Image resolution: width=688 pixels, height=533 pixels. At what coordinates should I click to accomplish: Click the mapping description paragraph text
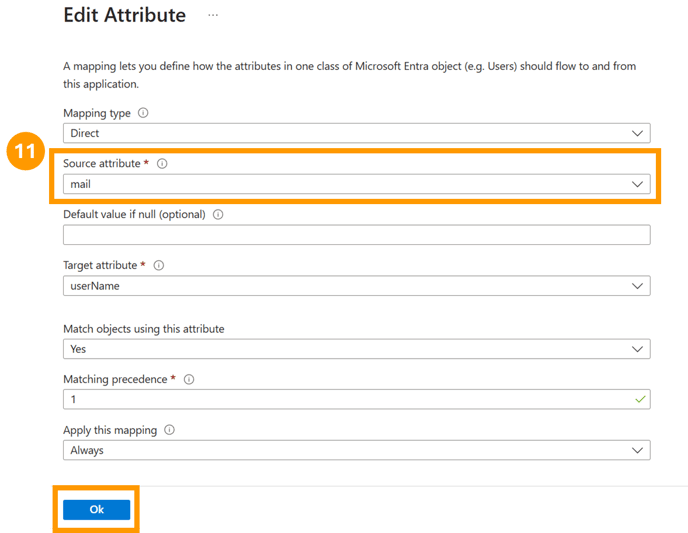pyautogui.click(x=349, y=75)
